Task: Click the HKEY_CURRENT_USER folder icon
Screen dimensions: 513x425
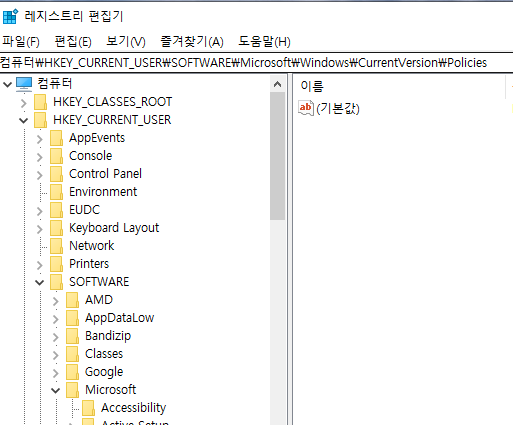Action: click(40, 120)
